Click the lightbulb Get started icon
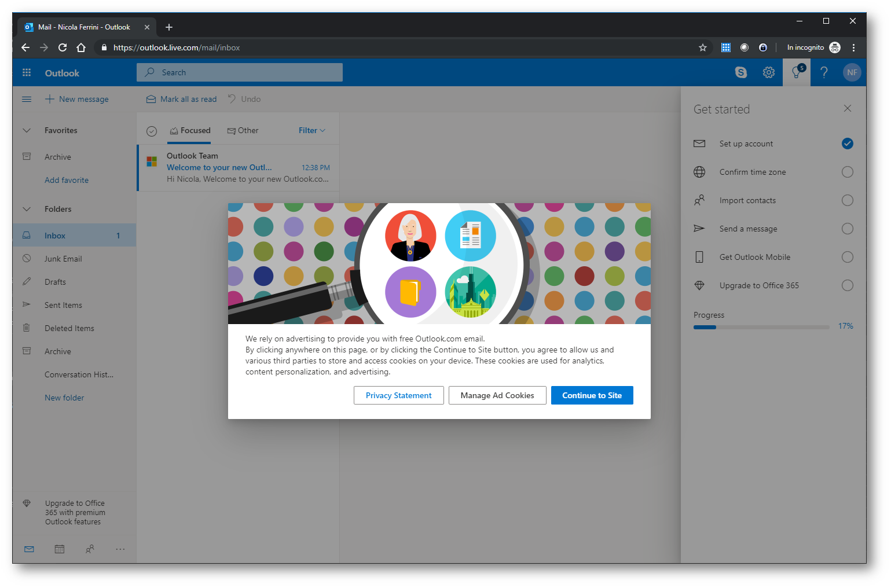The height and width of the screenshot is (588, 891). pyautogui.click(x=797, y=72)
